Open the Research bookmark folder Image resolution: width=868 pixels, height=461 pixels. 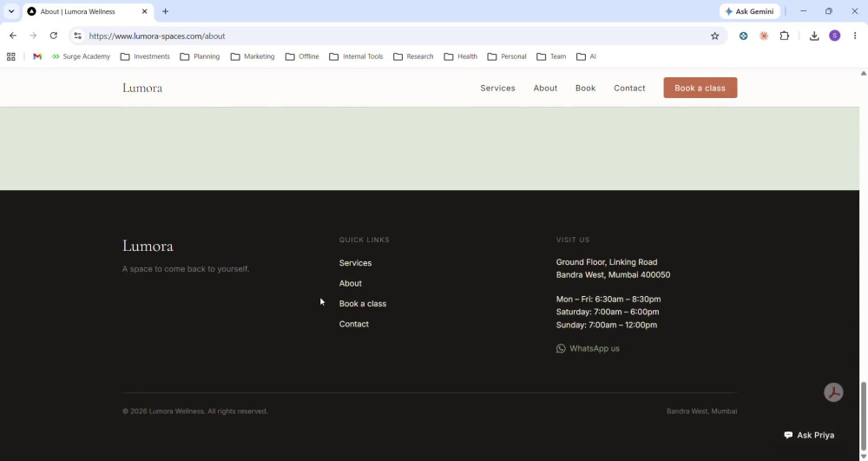click(413, 56)
